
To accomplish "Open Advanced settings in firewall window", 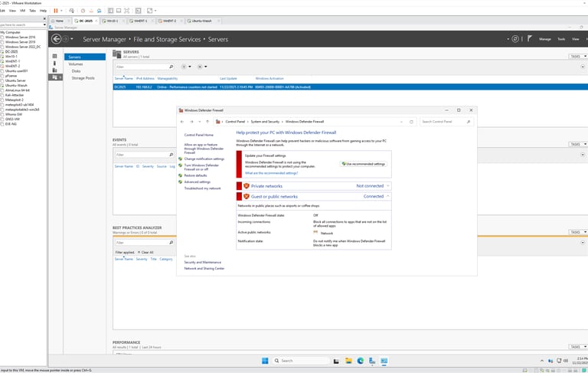I will click(198, 182).
